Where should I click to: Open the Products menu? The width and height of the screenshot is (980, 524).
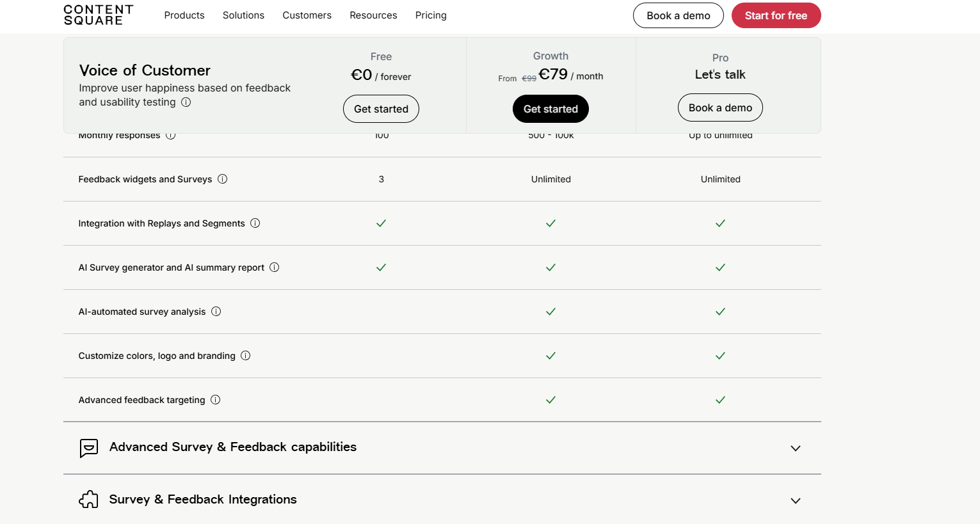[x=184, y=15]
